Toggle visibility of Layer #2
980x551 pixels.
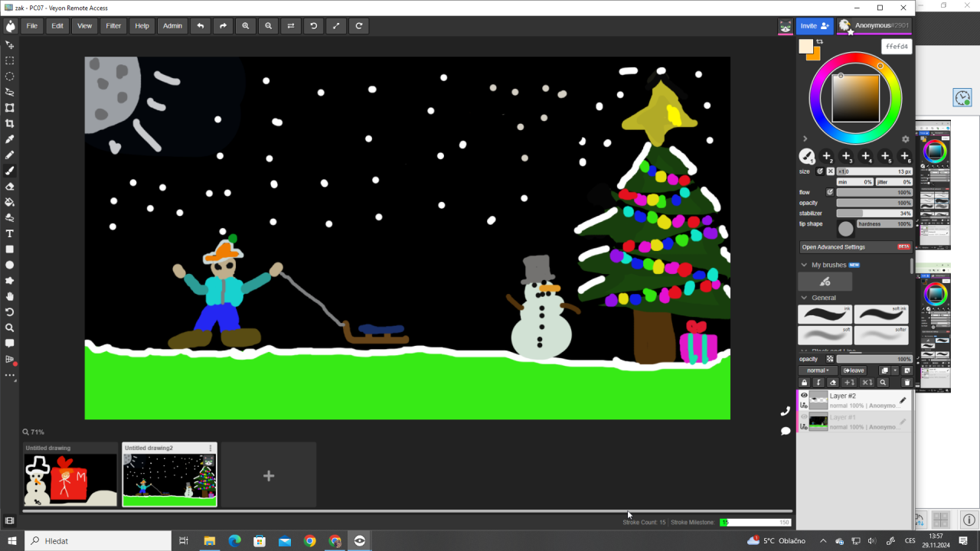coord(804,396)
